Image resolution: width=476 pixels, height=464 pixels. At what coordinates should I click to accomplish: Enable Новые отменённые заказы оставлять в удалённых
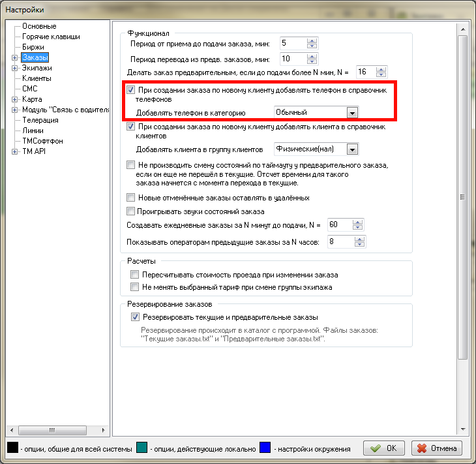coord(131,198)
